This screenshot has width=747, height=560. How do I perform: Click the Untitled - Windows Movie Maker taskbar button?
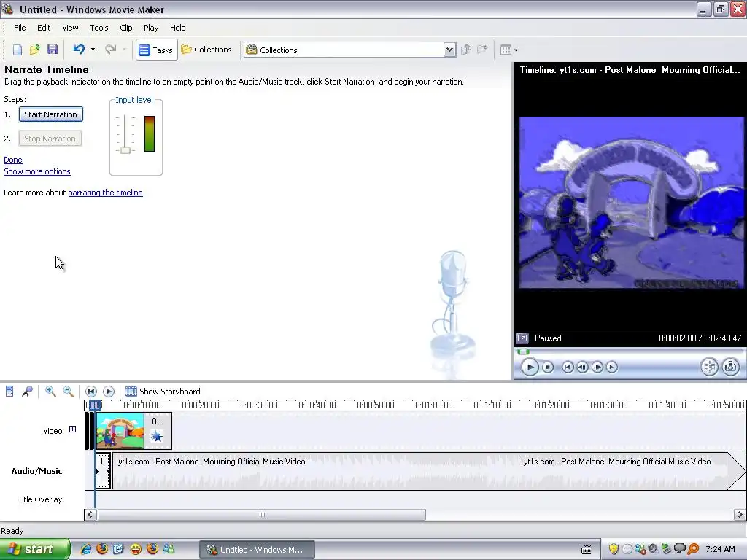pos(257,550)
